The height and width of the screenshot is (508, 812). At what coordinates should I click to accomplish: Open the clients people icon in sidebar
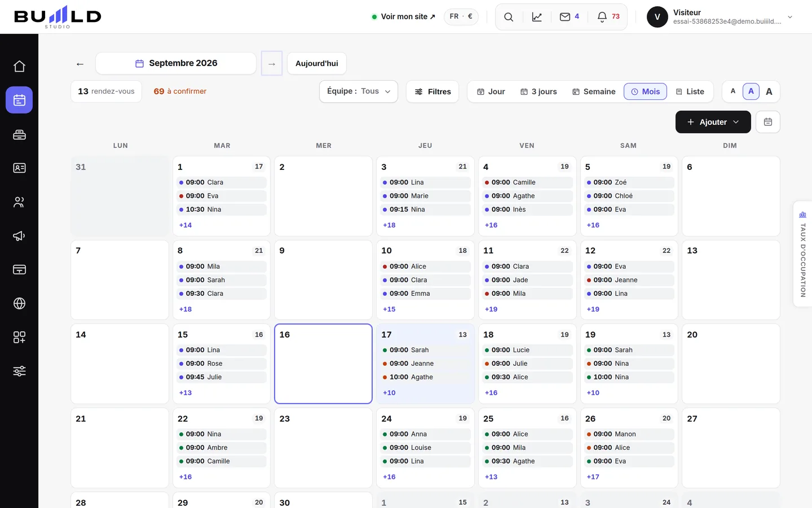[19, 202]
